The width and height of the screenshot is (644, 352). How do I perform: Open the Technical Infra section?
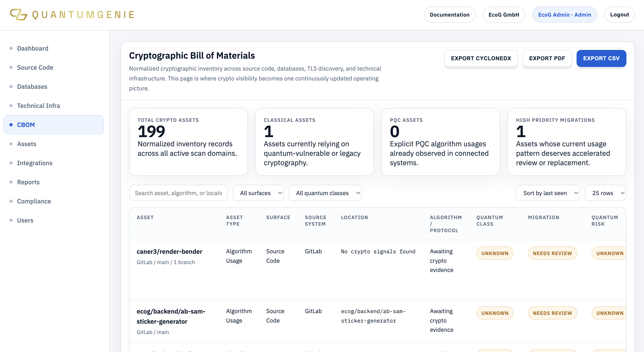[x=38, y=106]
